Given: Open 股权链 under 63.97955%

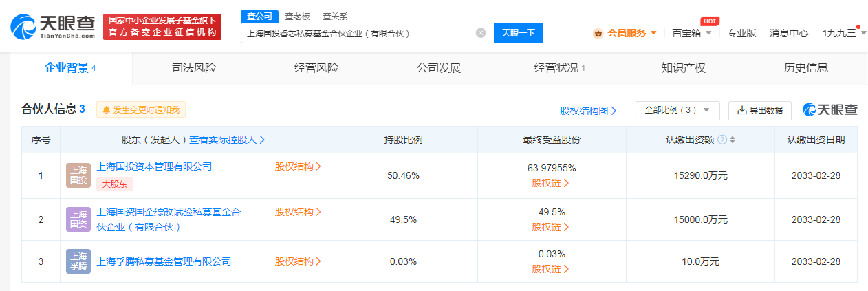Looking at the screenshot, I should click(551, 183).
